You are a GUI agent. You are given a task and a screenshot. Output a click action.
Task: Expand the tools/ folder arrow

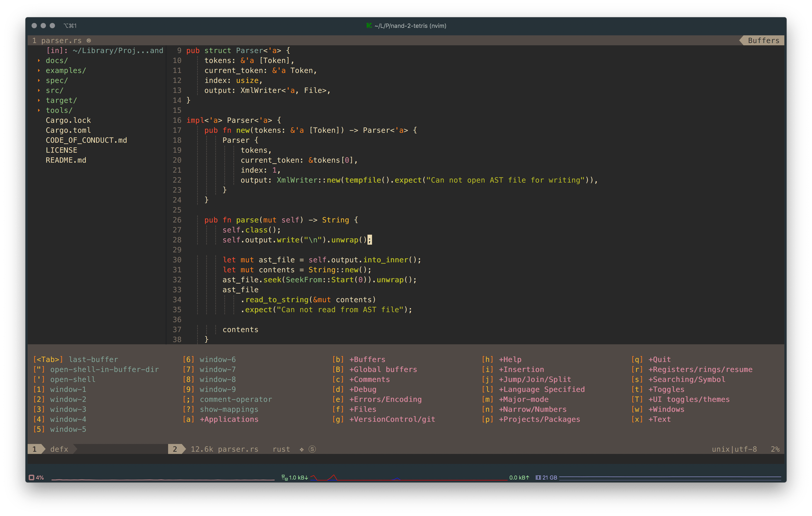click(x=39, y=110)
